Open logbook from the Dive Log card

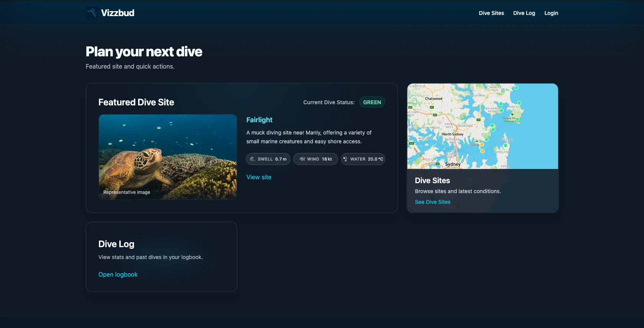[118, 274]
